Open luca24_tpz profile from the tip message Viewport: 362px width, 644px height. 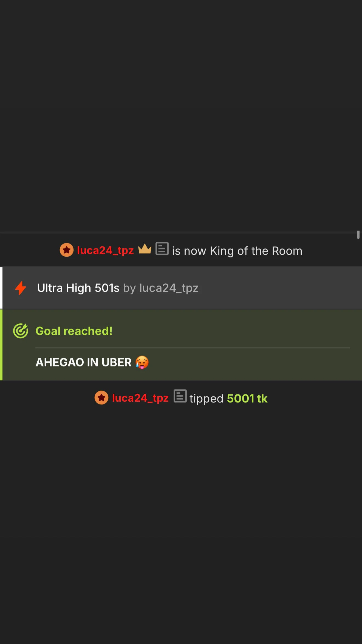pos(140,398)
